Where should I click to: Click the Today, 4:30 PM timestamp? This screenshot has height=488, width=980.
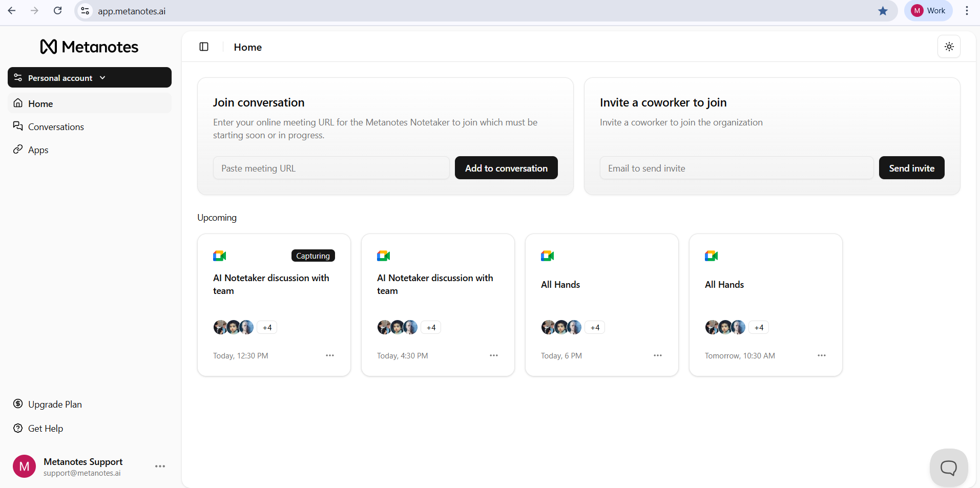coord(403,355)
